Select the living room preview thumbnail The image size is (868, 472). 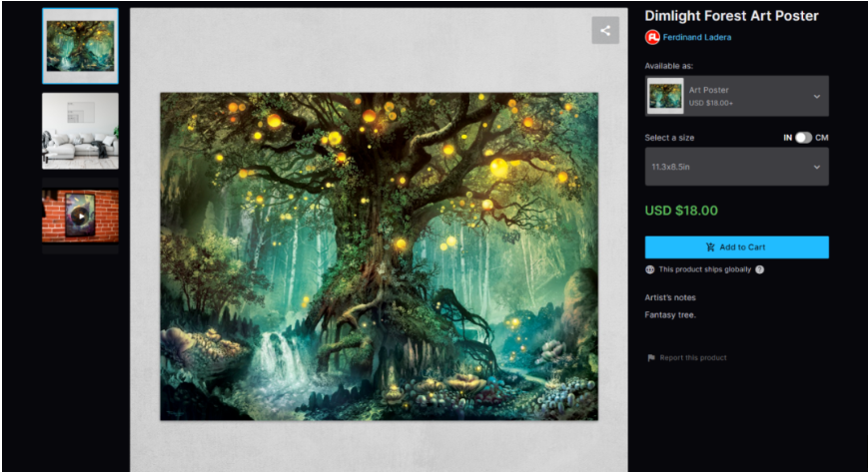[80, 131]
